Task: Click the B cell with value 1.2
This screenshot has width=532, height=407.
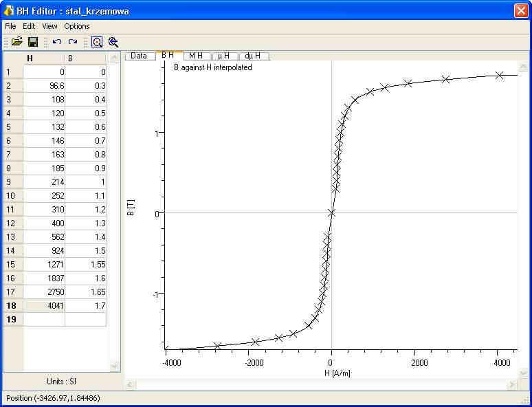Action: [85, 210]
